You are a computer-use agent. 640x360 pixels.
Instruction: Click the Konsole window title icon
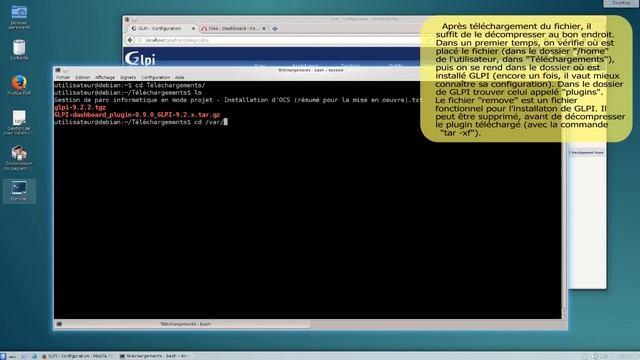tap(58, 70)
